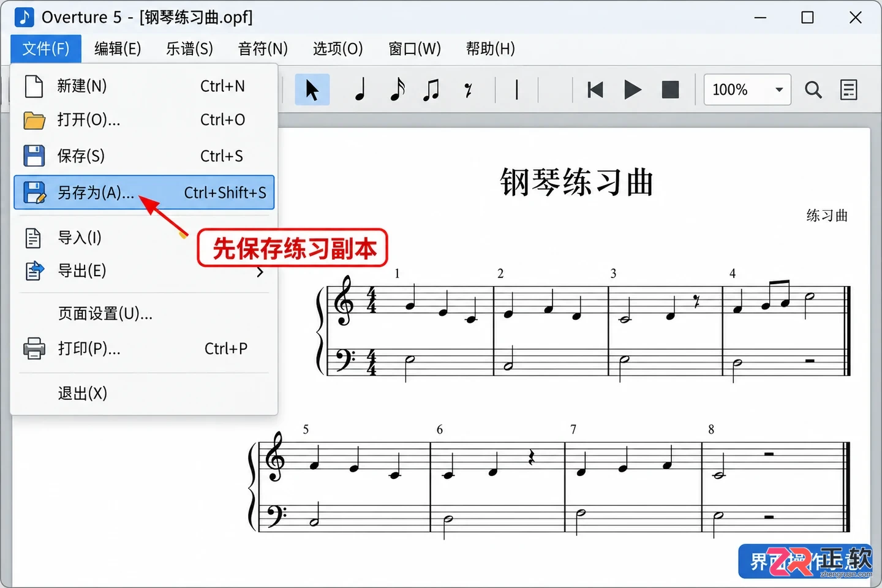The width and height of the screenshot is (882, 588).
Task: Click the composer text 练习曲
Action: pyautogui.click(x=827, y=216)
